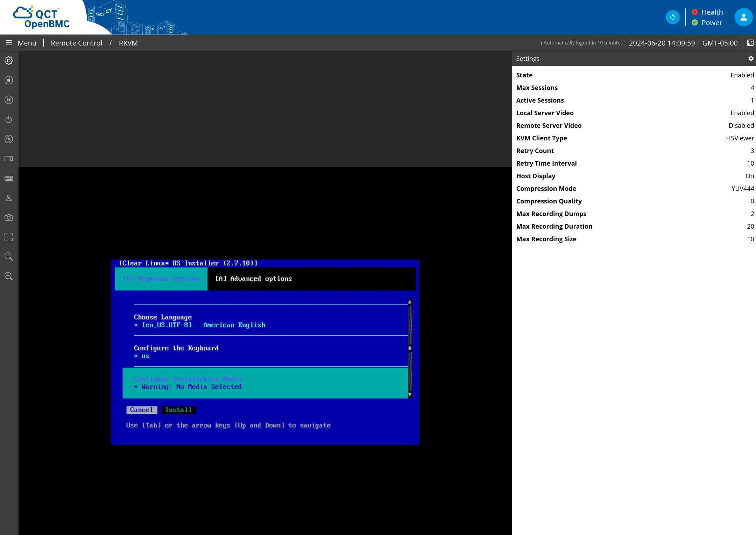Click the red Health status icon
The width and height of the screenshot is (756, 535).
[x=695, y=12]
